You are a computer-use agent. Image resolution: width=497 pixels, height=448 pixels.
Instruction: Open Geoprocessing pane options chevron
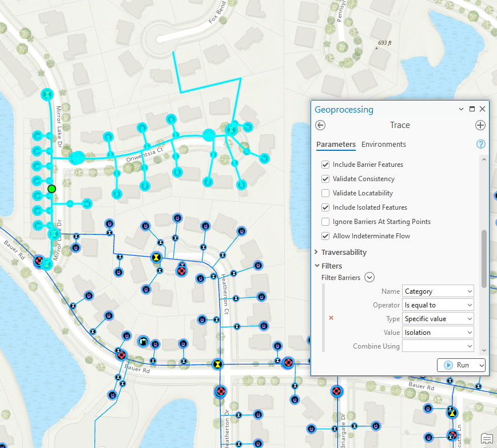click(461, 109)
